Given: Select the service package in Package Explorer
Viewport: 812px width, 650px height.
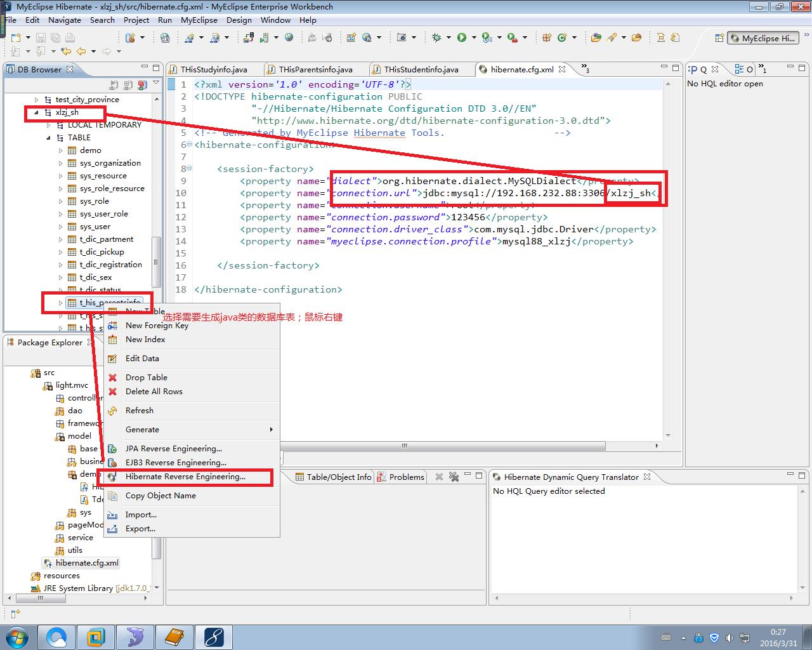Looking at the screenshot, I should click(74, 538).
